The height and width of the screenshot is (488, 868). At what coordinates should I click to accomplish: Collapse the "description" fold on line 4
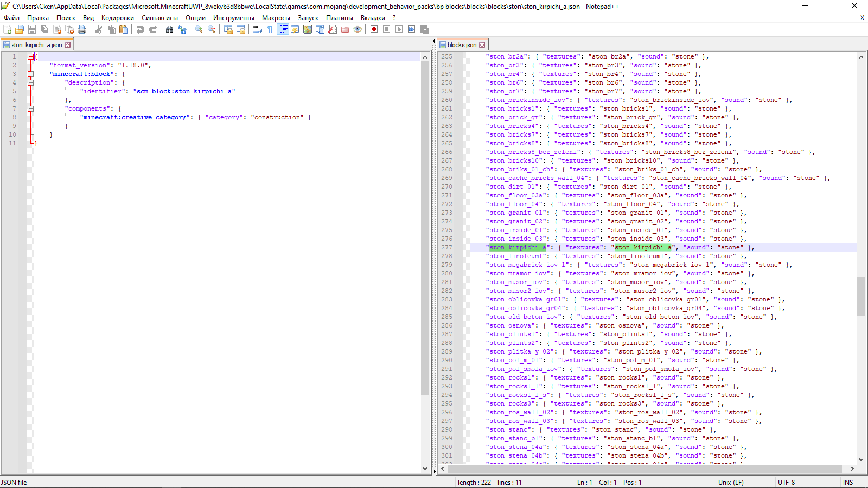click(31, 82)
